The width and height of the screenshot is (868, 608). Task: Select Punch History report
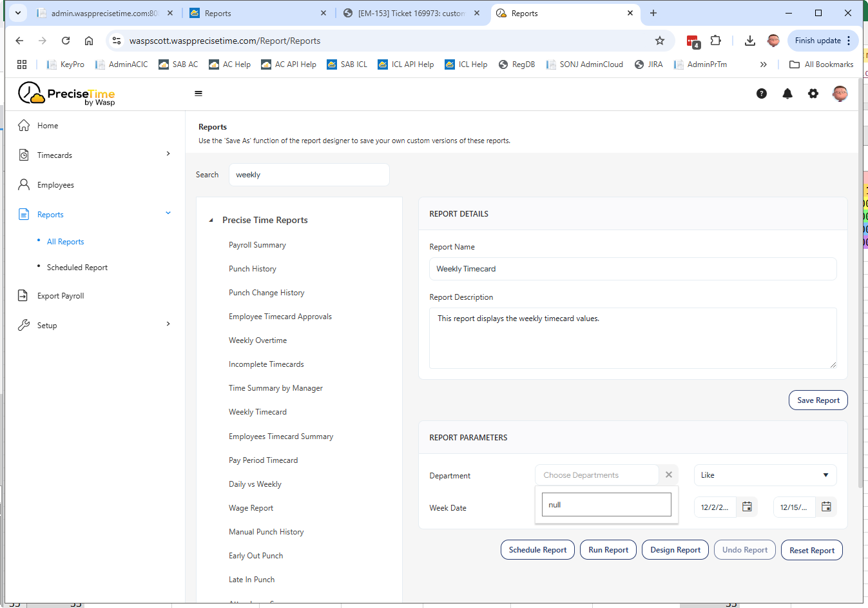[253, 269]
